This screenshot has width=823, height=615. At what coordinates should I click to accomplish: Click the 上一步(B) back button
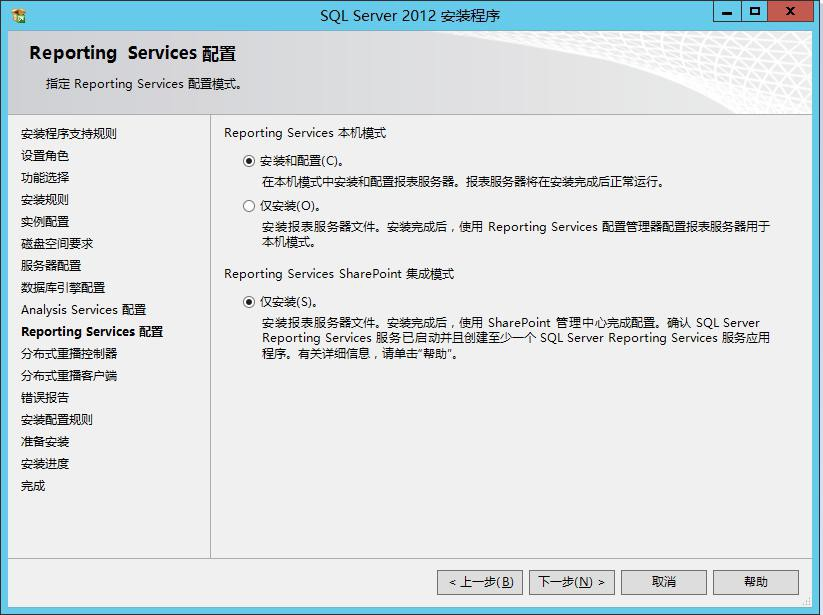coord(480,582)
